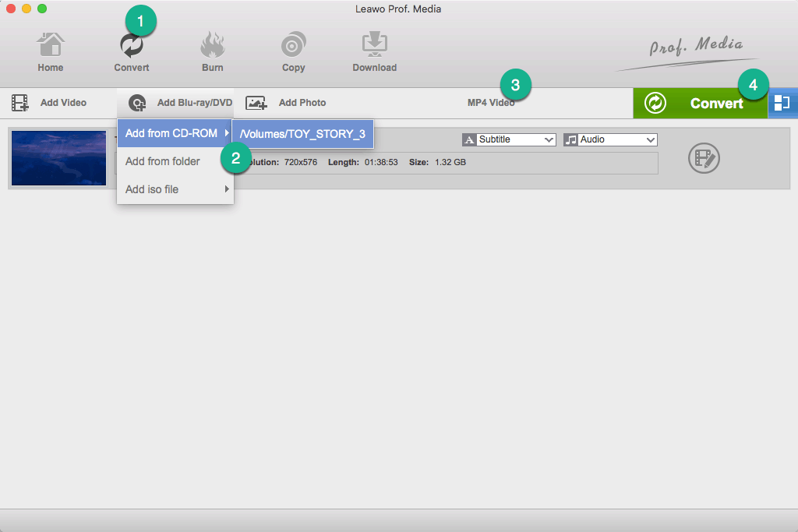
Task: Click the Add Blu-ray/DVD label
Action: pos(194,103)
